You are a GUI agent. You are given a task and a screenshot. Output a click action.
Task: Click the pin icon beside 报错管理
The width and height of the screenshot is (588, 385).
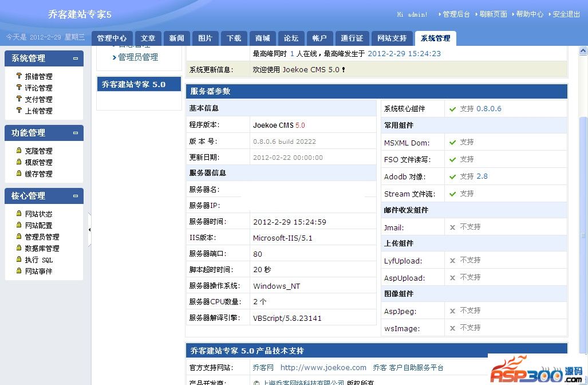(19, 76)
